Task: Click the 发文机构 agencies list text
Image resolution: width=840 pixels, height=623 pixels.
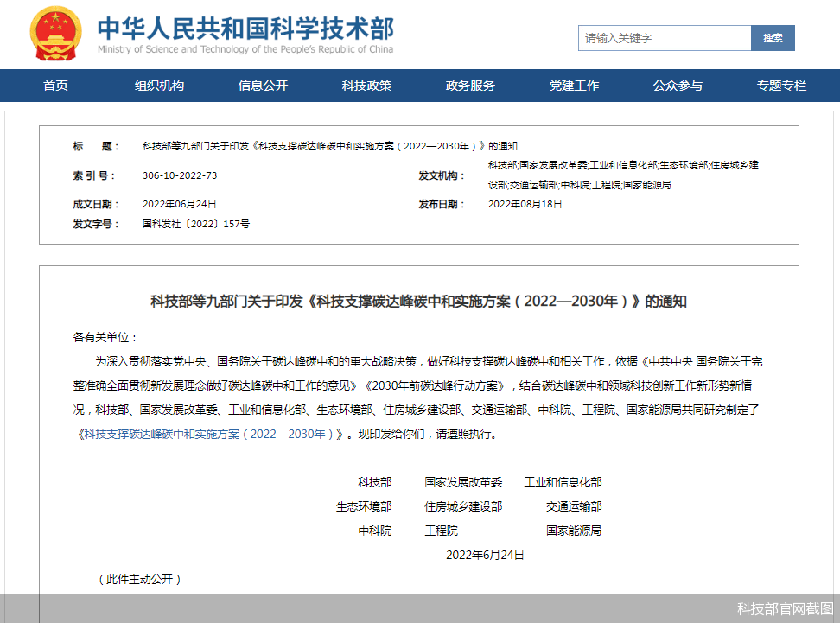Action: (623, 175)
